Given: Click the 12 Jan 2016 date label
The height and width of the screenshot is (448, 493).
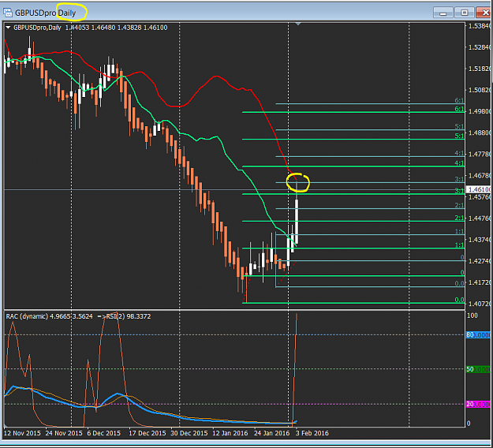Looking at the screenshot, I should point(230,433).
